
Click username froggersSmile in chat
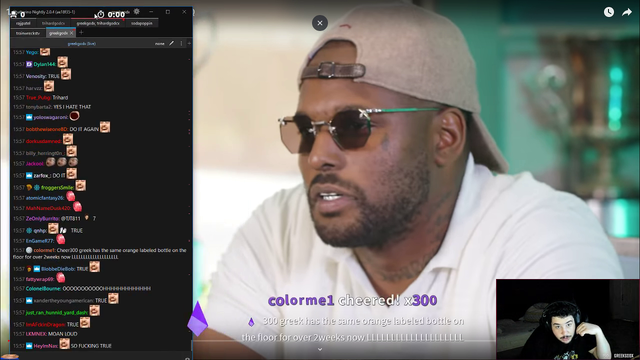pos(57,187)
